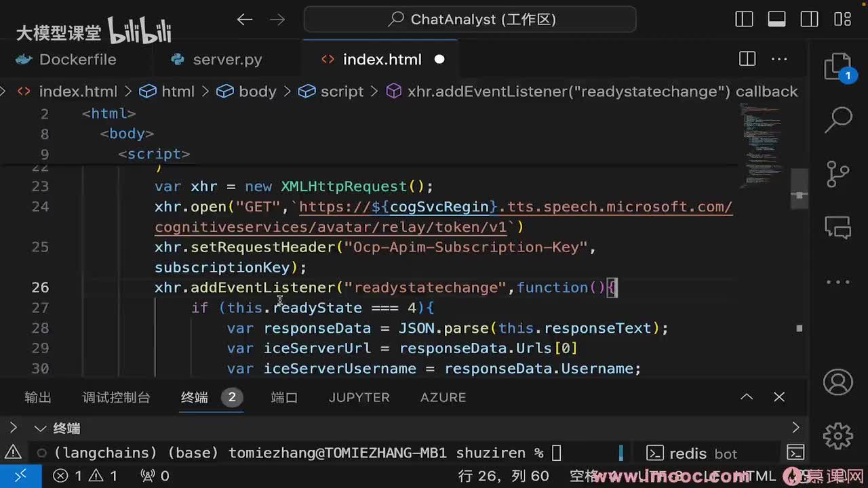Screen dimensions: 868x488
Task: Switch to the 端口 panel tab
Action: click(x=285, y=397)
